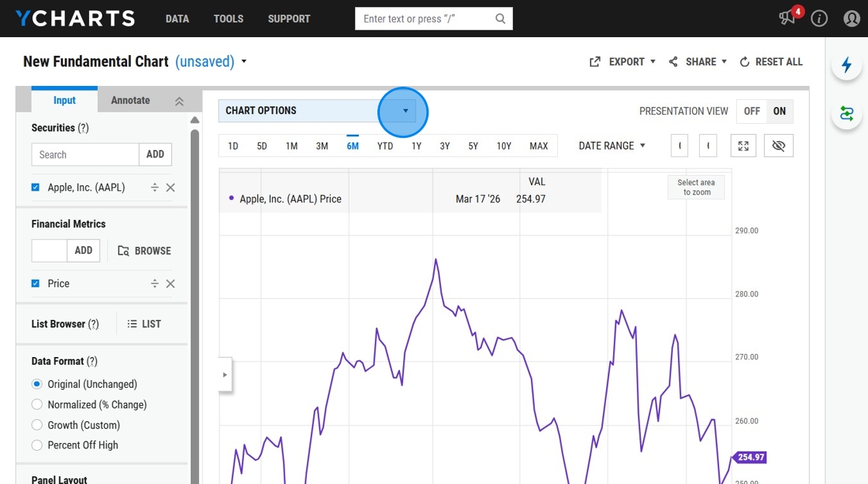Open the List browser button
Screen dimensions: 868x484
(x=144, y=324)
